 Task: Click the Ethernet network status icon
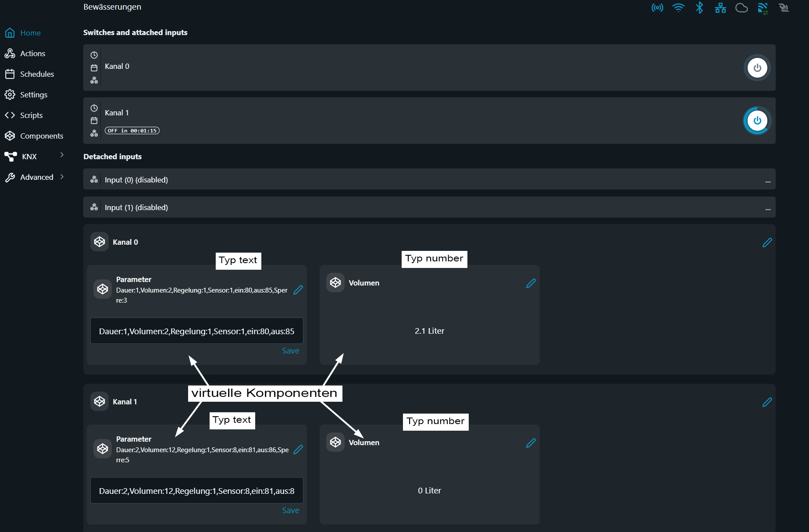[720, 8]
